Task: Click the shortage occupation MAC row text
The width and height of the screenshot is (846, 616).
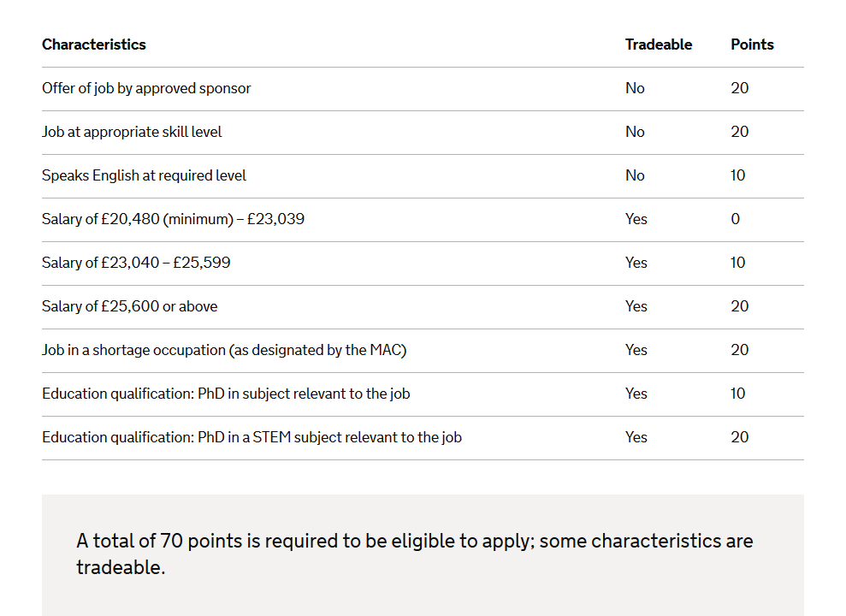Action: pos(224,350)
